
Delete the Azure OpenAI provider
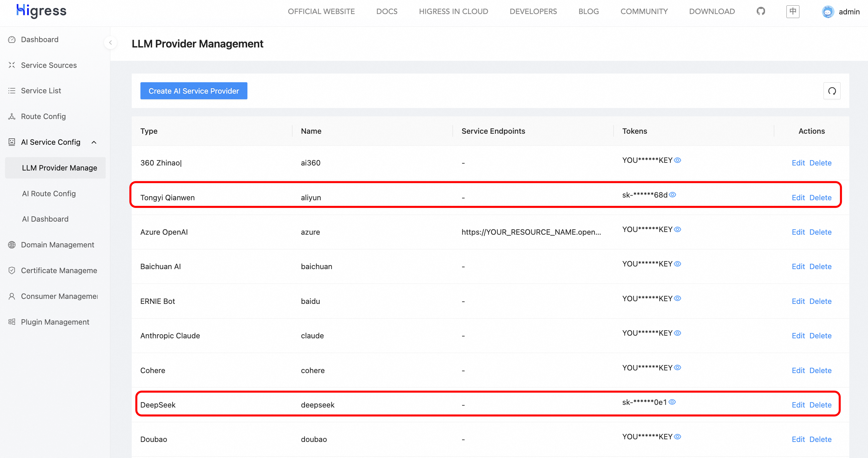coord(820,232)
